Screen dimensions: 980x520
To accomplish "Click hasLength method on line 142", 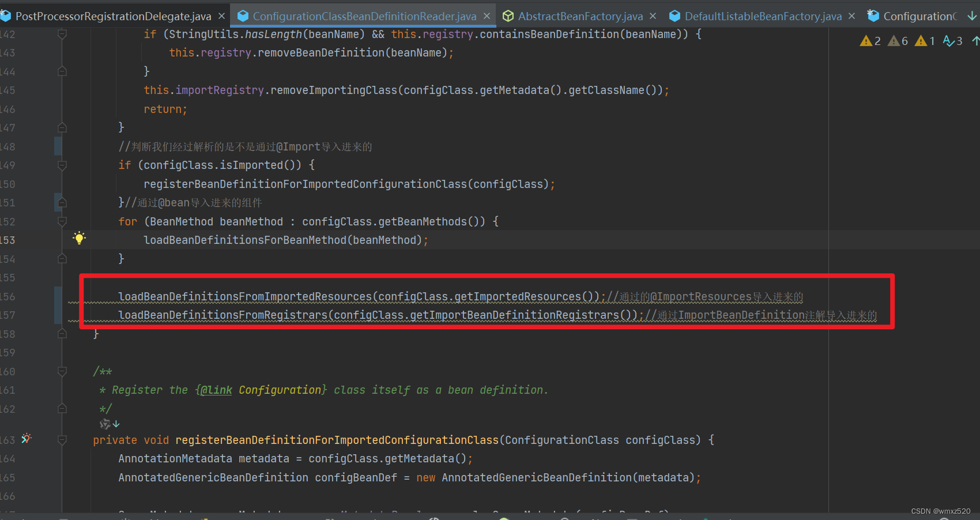I will pyautogui.click(x=273, y=34).
